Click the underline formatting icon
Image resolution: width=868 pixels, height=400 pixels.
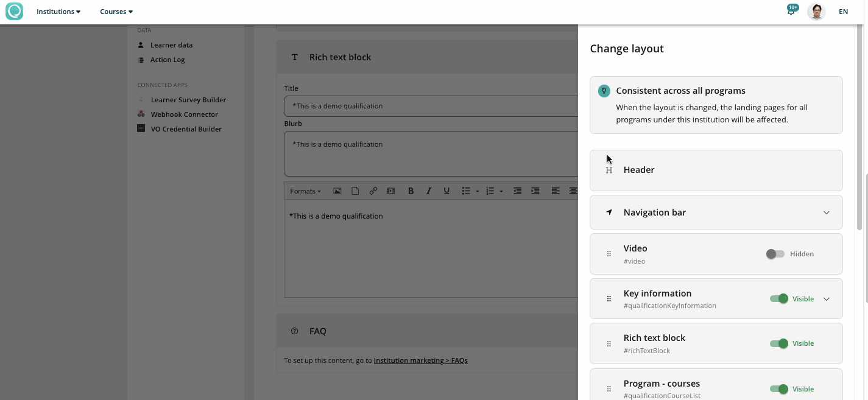446,191
